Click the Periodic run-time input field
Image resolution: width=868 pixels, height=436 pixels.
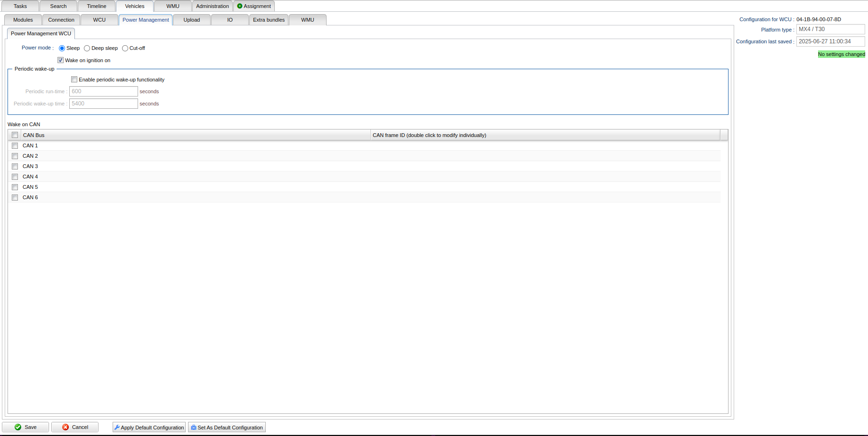[x=104, y=91]
